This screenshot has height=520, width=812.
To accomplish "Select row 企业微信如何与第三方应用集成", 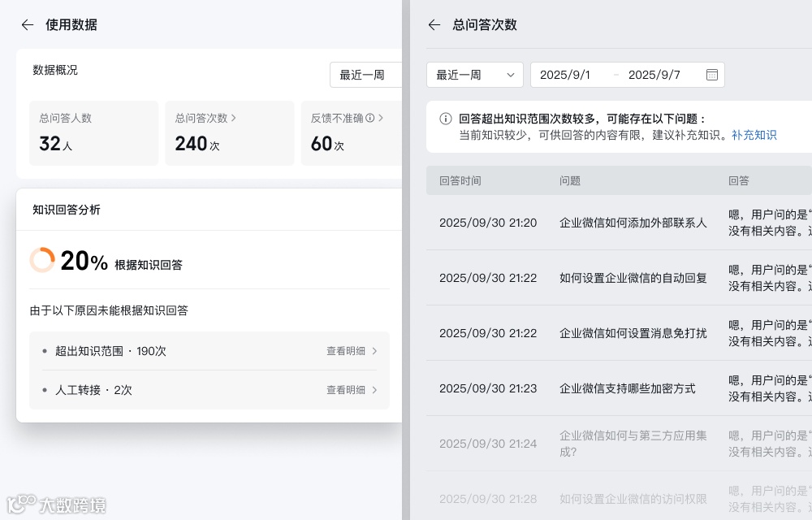I will point(619,444).
